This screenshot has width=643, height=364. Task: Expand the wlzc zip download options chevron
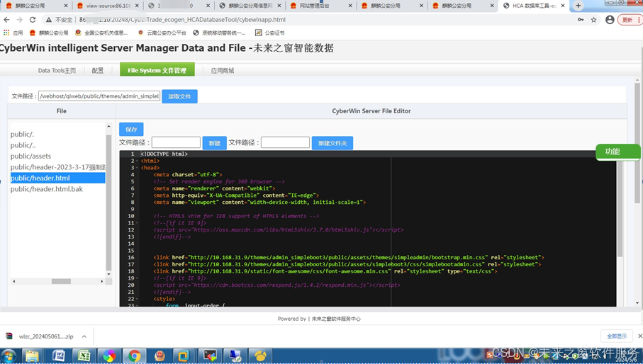tap(84, 336)
